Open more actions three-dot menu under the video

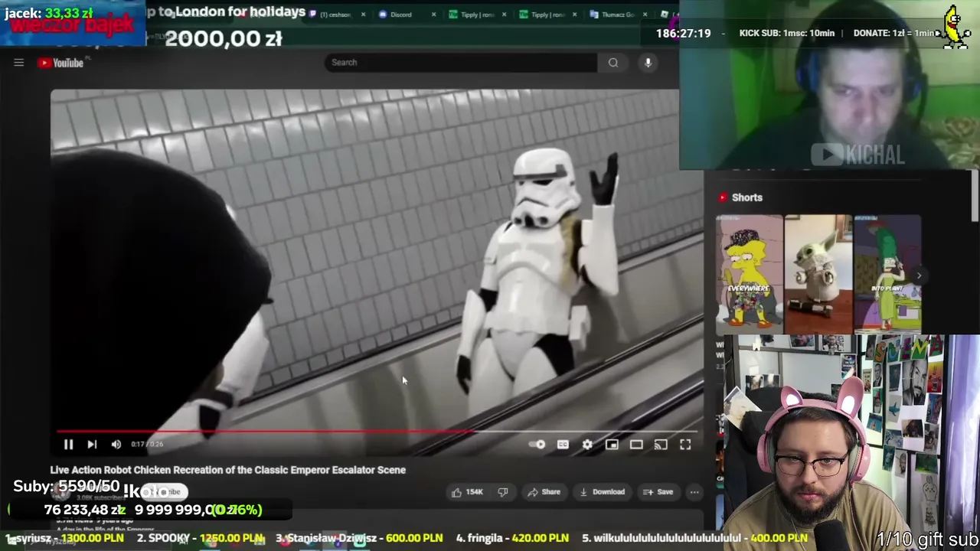point(694,492)
